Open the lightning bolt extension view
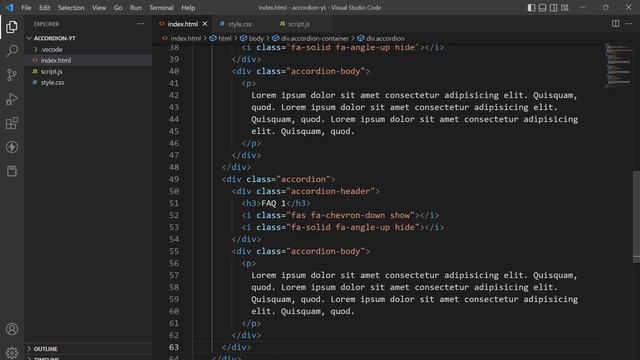The image size is (640, 360). 12,147
